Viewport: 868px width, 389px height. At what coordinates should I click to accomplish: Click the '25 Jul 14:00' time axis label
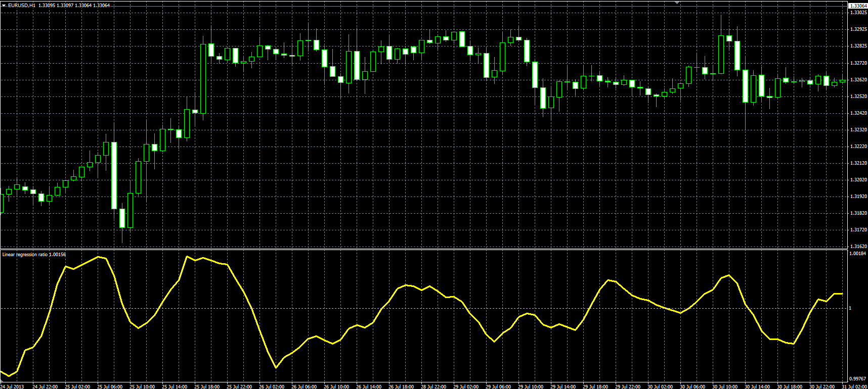coord(175,386)
